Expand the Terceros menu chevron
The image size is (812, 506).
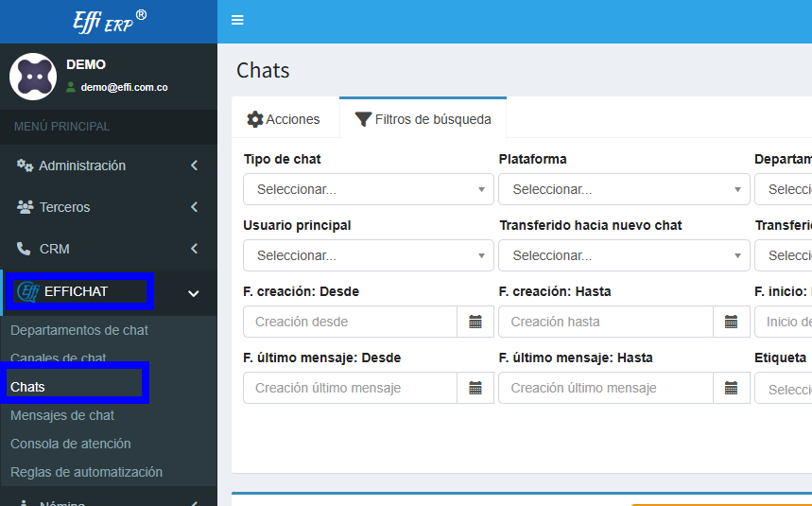tap(194, 207)
